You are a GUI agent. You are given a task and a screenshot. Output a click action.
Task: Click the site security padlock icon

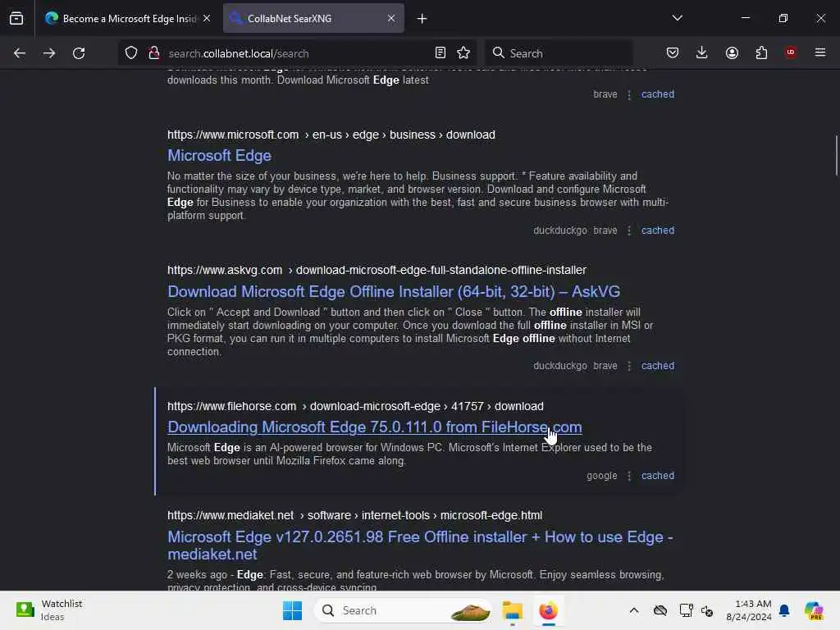tap(154, 52)
